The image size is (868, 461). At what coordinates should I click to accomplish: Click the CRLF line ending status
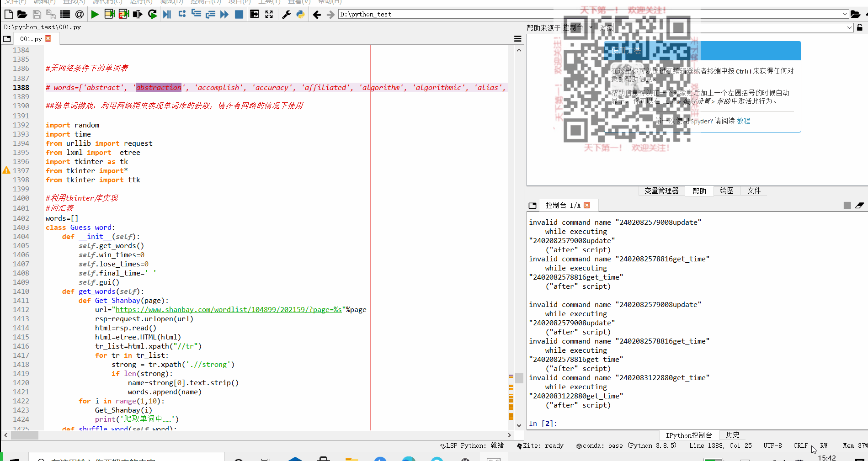coord(800,445)
